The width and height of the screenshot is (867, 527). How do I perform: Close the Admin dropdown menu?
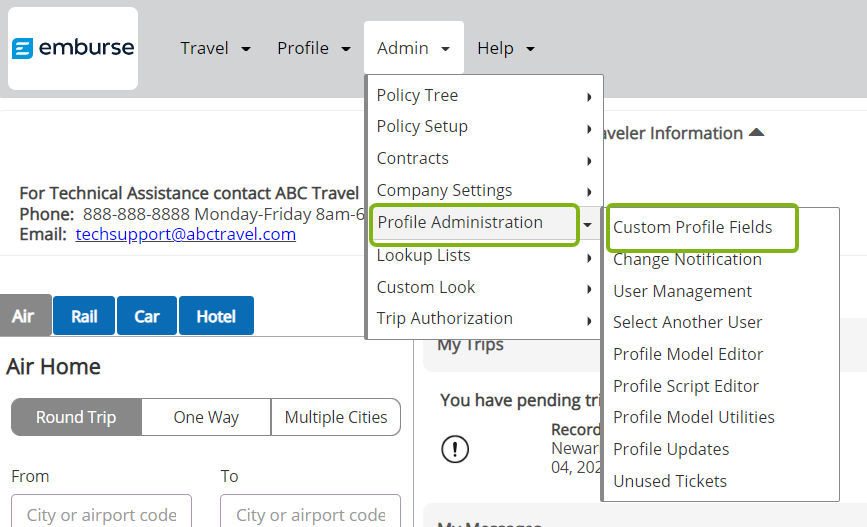point(413,48)
